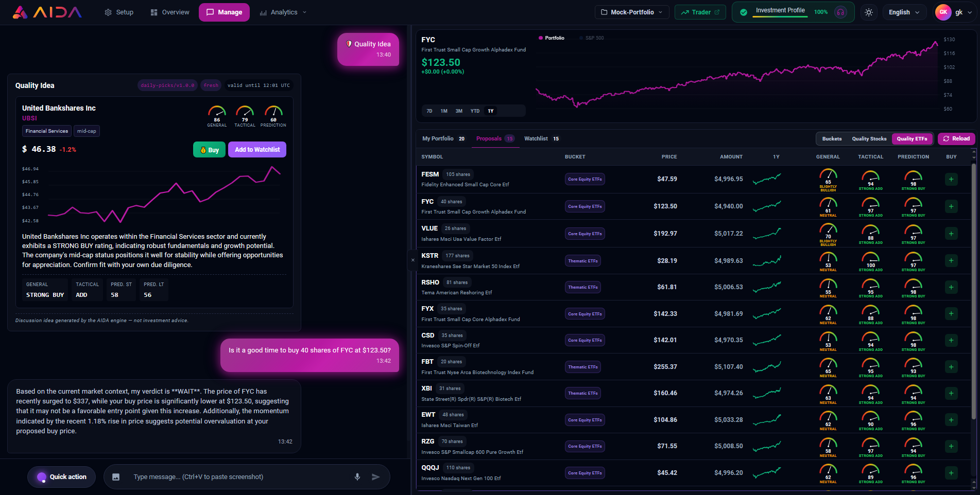Switch to the Proposals tab

click(x=495, y=139)
